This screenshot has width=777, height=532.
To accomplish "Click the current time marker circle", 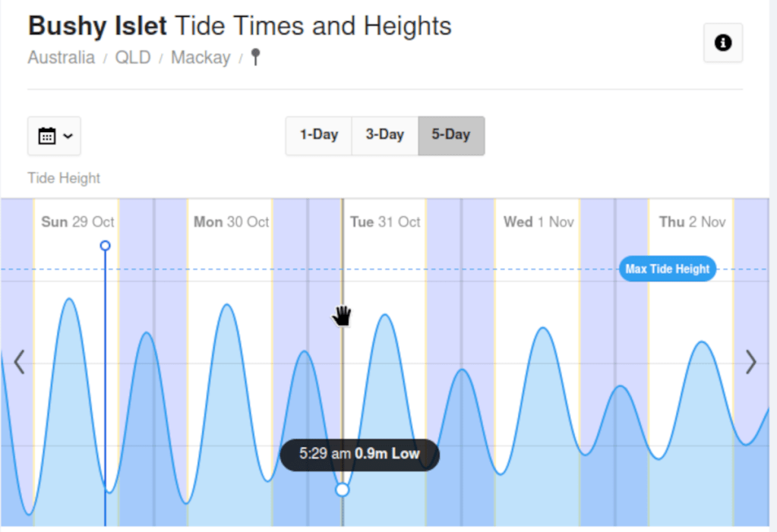I will (x=106, y=246).
